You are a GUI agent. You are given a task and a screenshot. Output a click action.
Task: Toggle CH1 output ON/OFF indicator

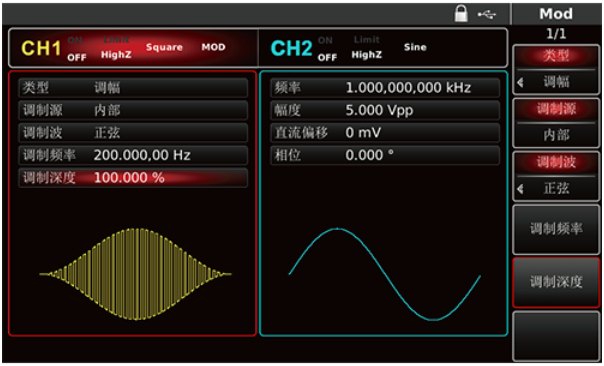(77, 49)
